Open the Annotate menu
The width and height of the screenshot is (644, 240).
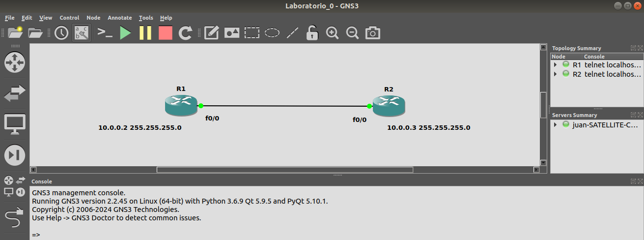(120, 18)
